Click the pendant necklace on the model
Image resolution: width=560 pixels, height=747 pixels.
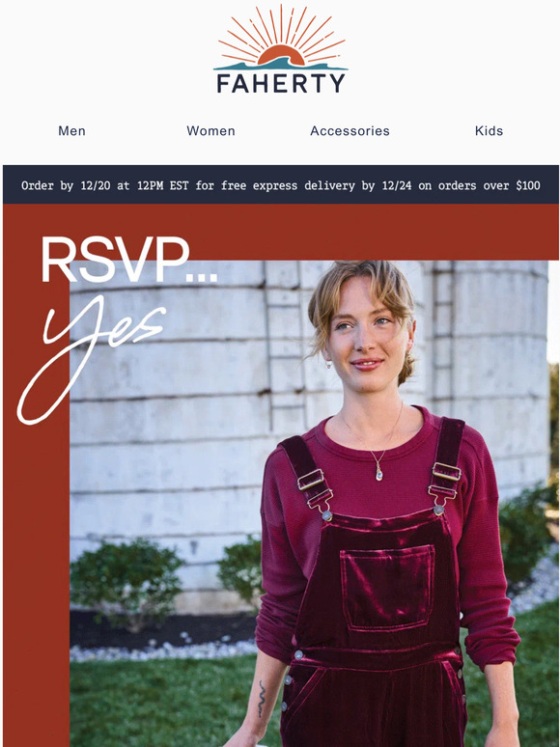pos(378,473)
